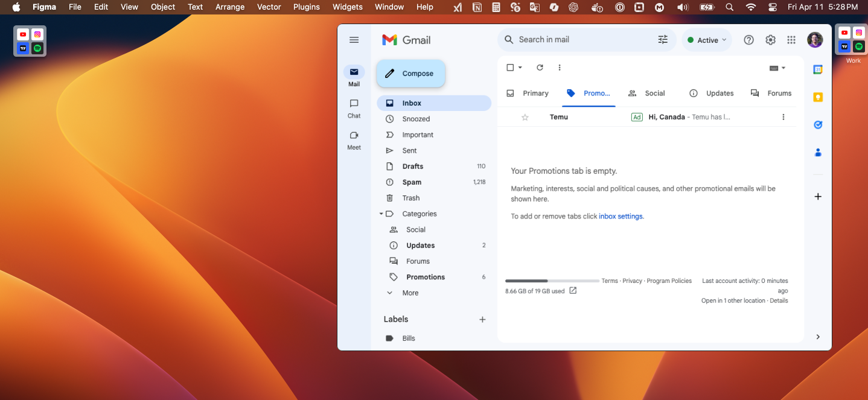Open account activity Details link
Screen dimensions: 868x400
click(779, 300)
